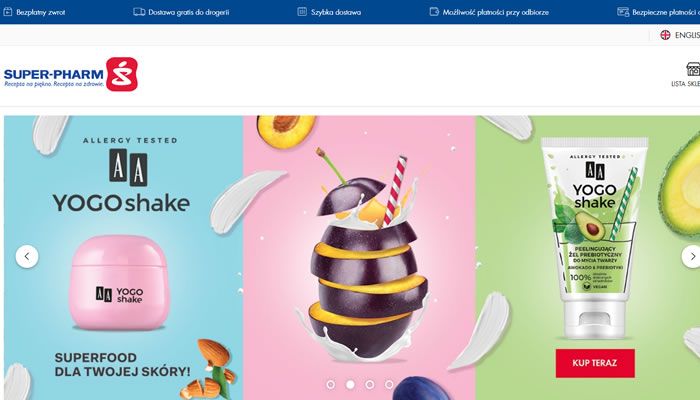The image size is (700, 400).
Task: Open the store list shop icon
Action: click(693, 69)
